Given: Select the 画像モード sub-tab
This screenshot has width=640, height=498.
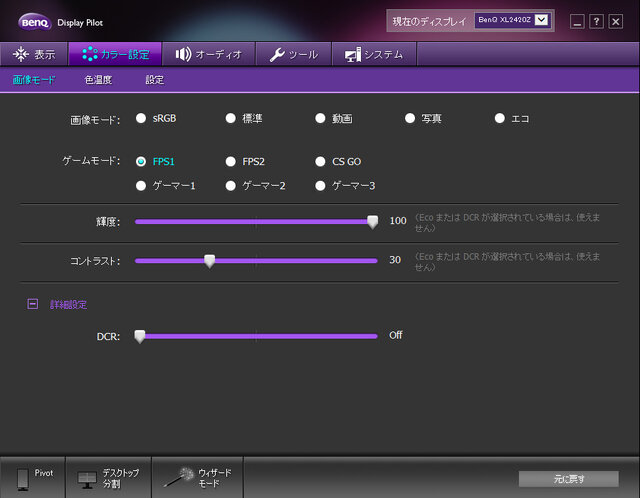Looking at the screenshot, I should click(34, 80).
